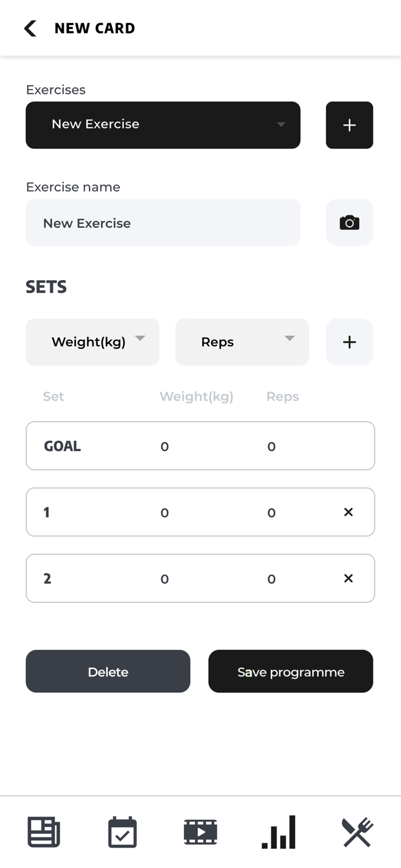The image size is (401, 868).
Task: Click the NEW CARD title text
Action: point(95,28)
